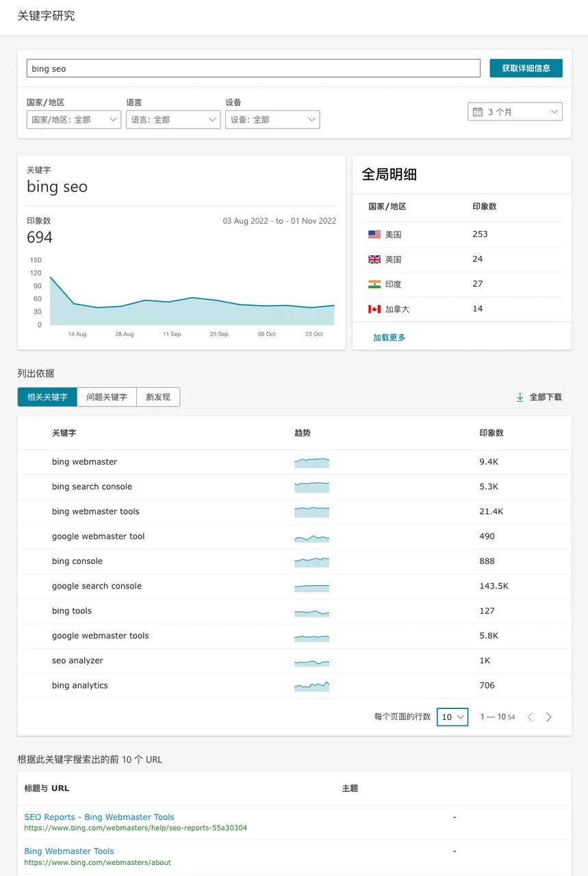Image resolution: width=588 pixels, height=876 pixels.
Task: Click the download arrow icon beside 全部下载
Action: coord(520,397)
